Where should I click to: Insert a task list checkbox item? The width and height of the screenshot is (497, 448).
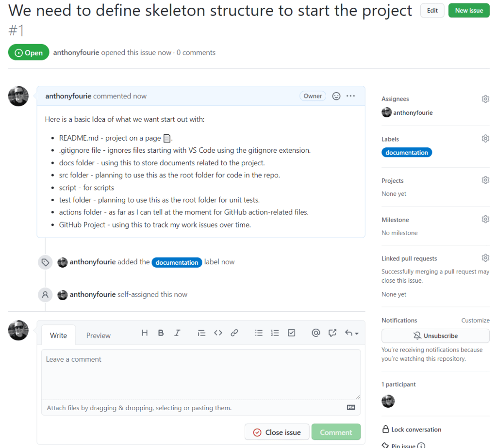(x=292, y=333)
